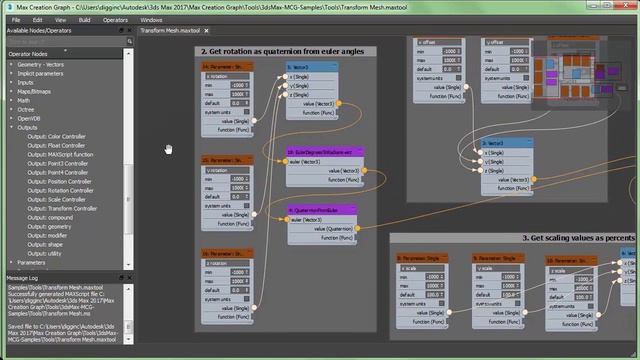The width and height of the screenshot is (640, 360).
Task: Select Output: Rotation Controller in node list
Action: [x=60, y=190]
